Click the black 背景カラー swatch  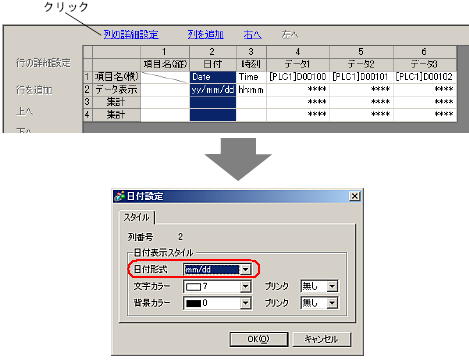pos(193,303)
